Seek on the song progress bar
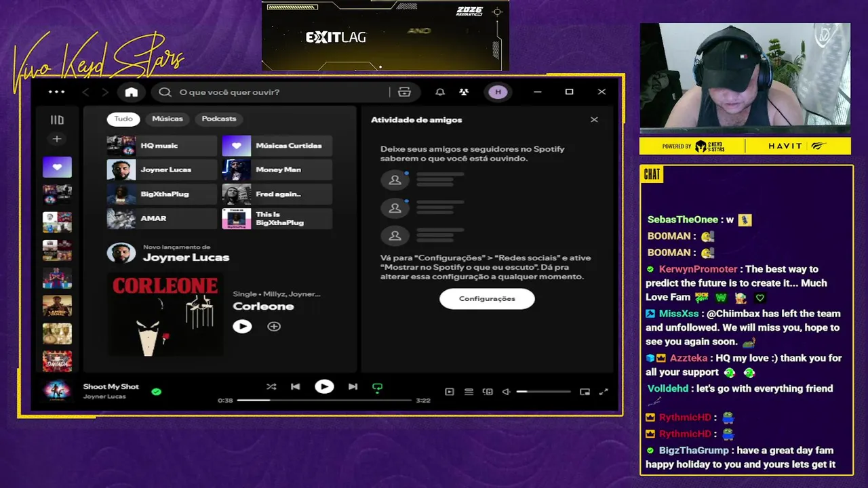The image size is (868, 488). [324, 401]
